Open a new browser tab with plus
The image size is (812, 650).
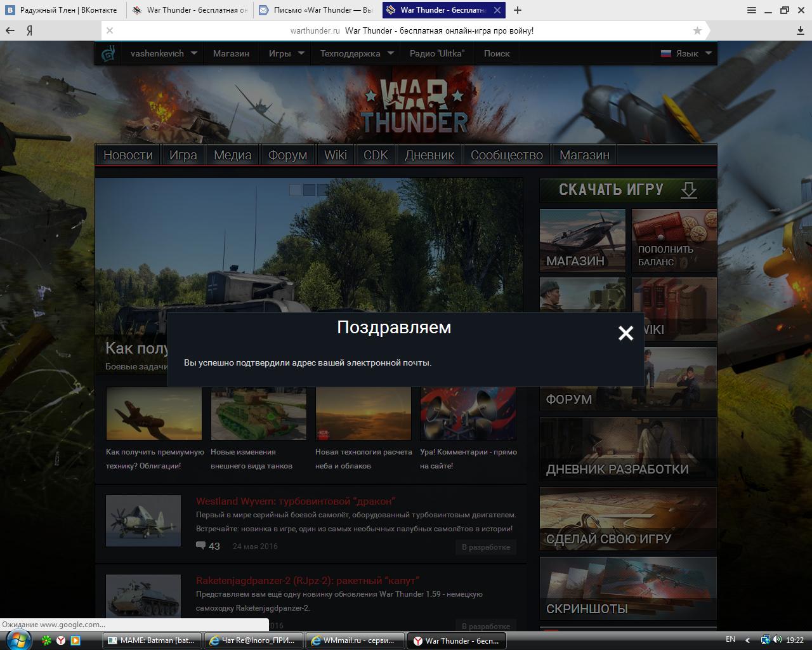click(518, 10)
